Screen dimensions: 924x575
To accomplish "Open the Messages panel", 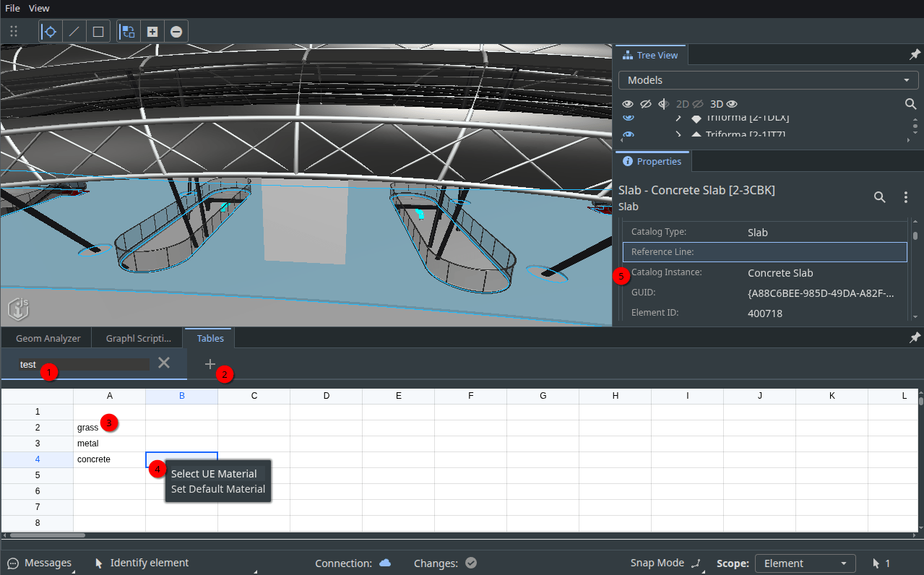I will click(40, 563).
